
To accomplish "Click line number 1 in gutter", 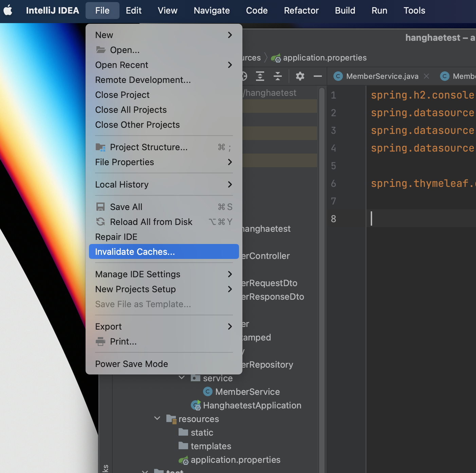I will [x=333, y=95].
